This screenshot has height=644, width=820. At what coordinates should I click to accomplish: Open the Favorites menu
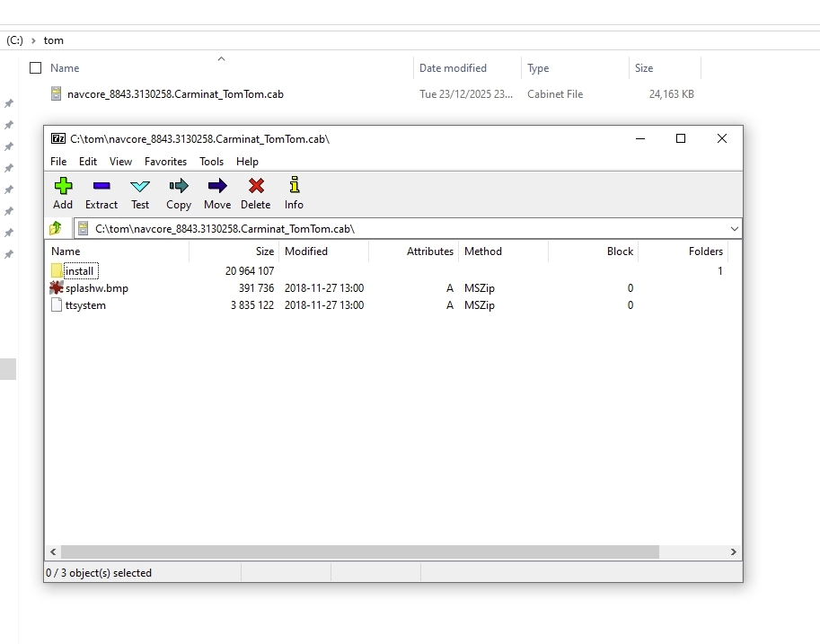165,162
